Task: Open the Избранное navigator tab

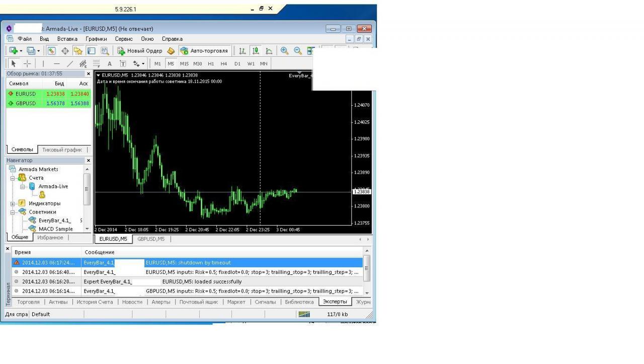Action: click(50, 237)
